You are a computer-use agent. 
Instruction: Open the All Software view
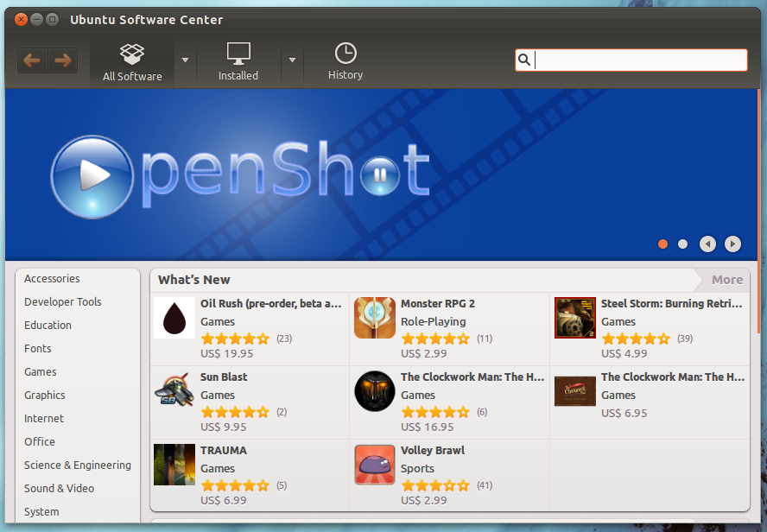pos(132,62)
